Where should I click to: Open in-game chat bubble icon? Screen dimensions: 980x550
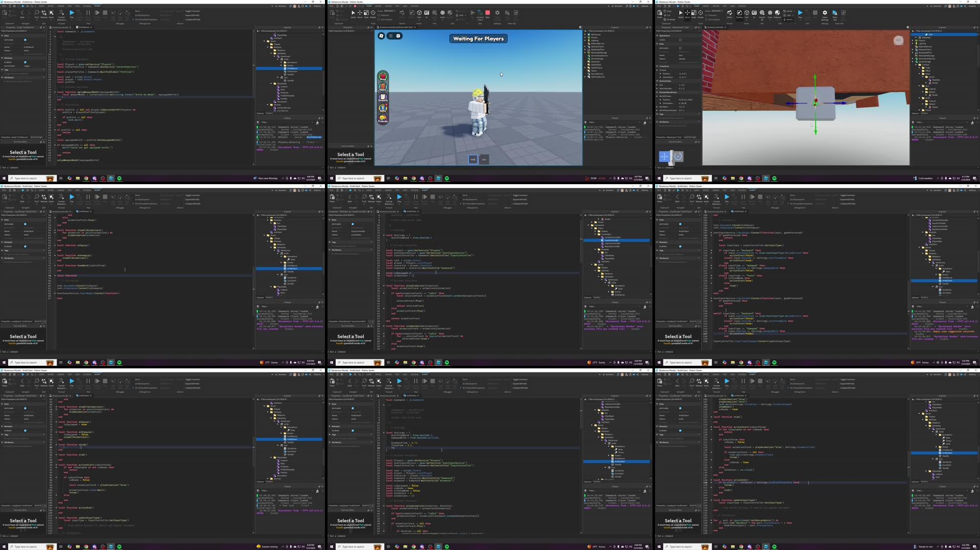pos(398,36)
